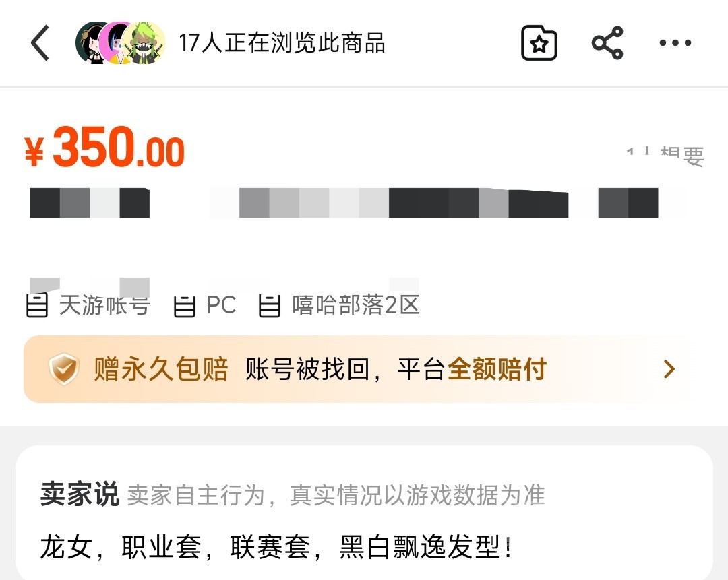728x580 pixels.
Task: Tap the PC platform tag icon
Action: tap(184, 307)
